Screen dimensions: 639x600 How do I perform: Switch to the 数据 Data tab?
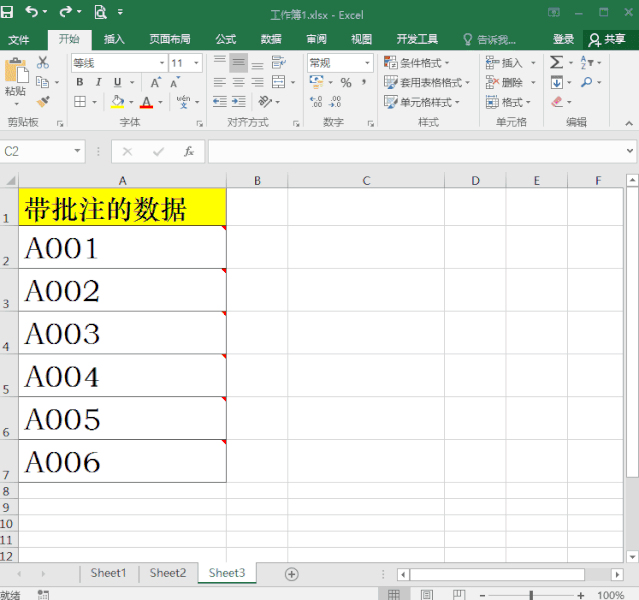pyautogui.click(x=271, y=39)
